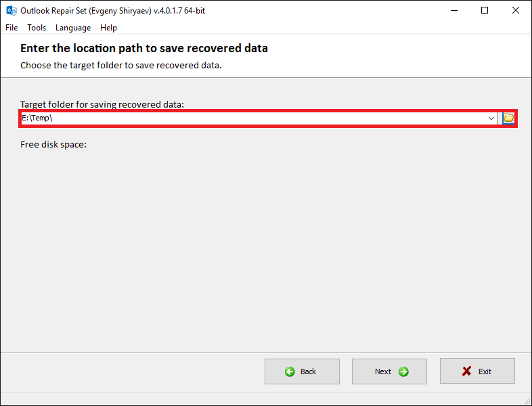The image size is (532, 406).
Task: Click the green Back arrow icon
Action: tap(290, 371)
